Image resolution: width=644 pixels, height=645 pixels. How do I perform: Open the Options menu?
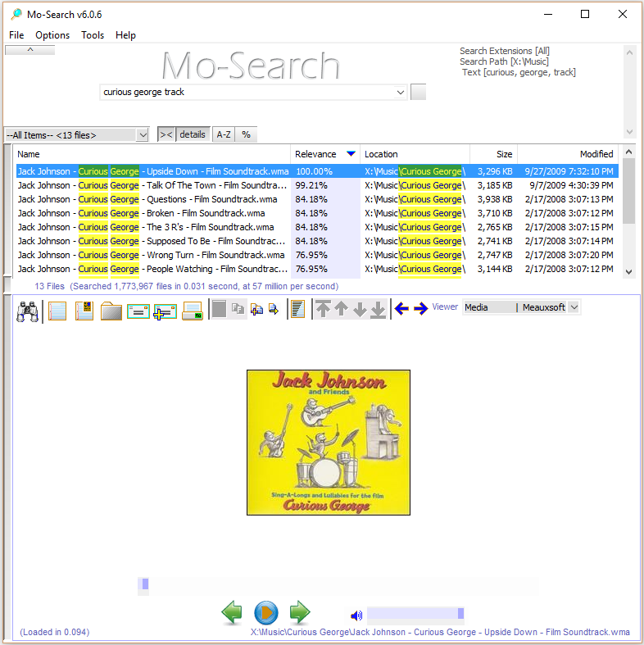[x=52, y=35]
